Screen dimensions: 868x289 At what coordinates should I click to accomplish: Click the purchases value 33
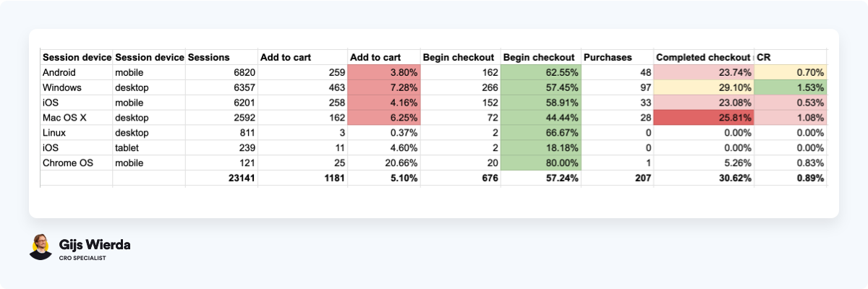click(617, 103)
